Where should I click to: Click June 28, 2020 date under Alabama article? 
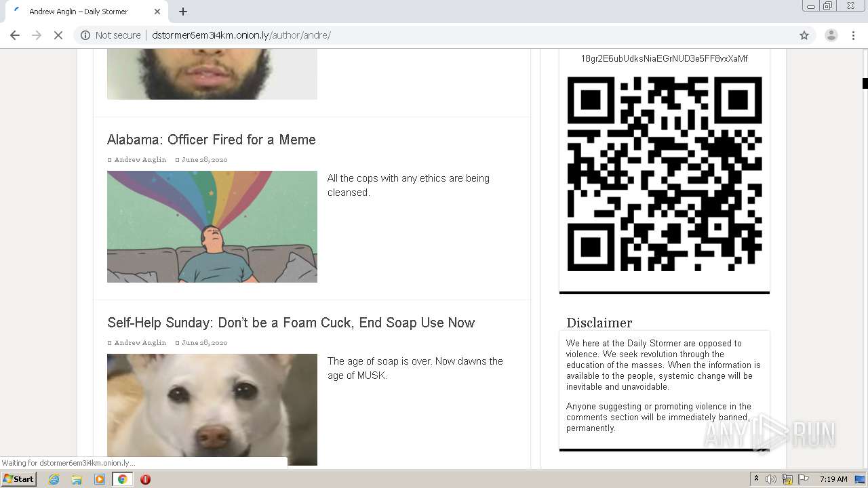(x=204, y=160)
